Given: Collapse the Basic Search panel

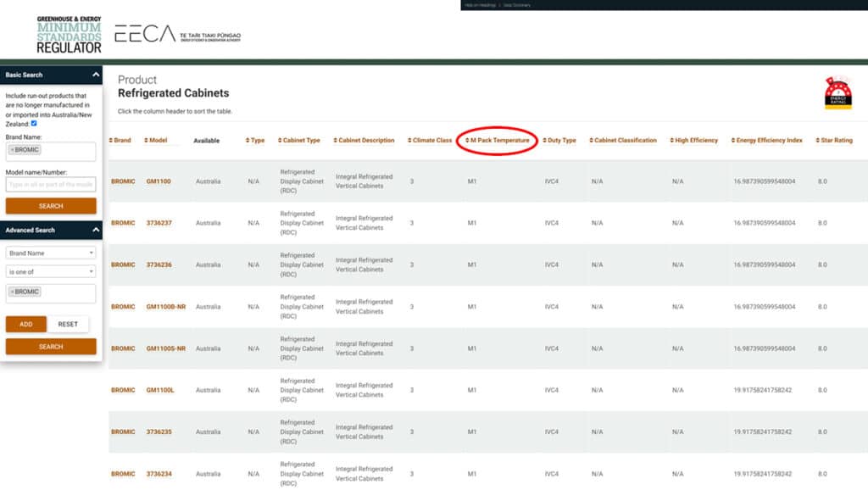Looking at the screenshot, I should (x=95, y=75).
